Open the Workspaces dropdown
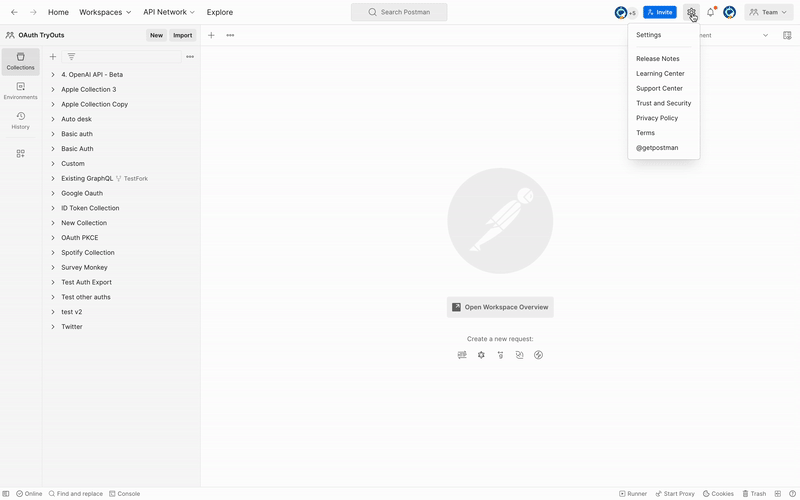Image resolution: width=800 pixels, height=500 pixels. click(x=105, y=12)
